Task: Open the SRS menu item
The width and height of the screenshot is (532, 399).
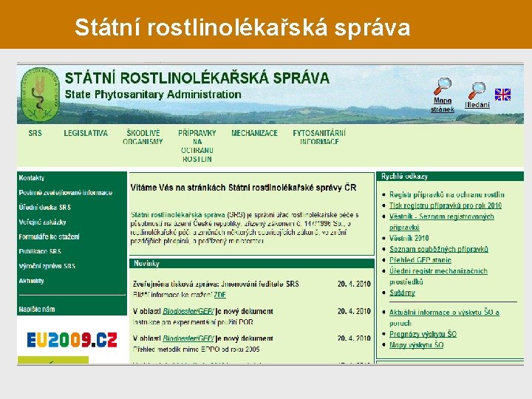Action: pyautogui.click(x=35, y=133)
